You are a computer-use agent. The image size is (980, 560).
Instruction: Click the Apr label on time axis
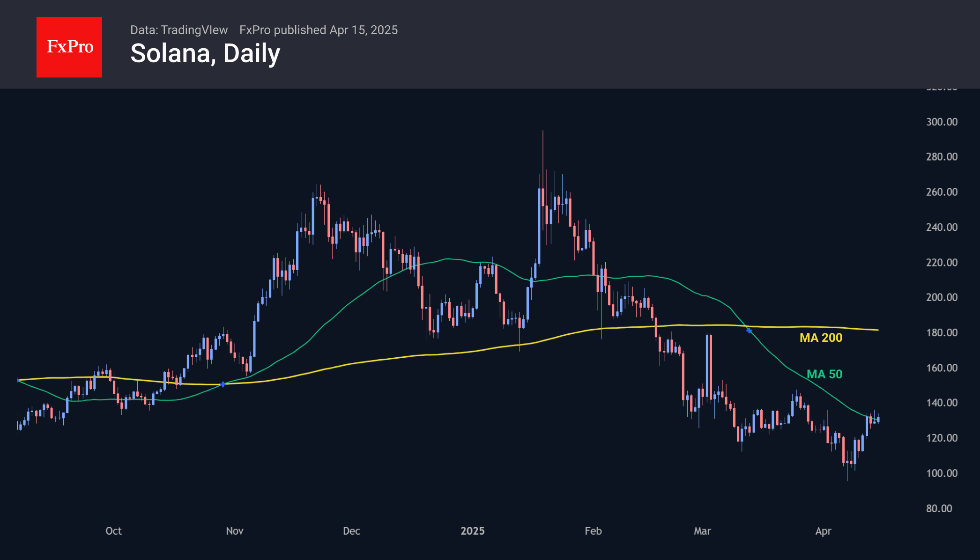click(823, 531)
